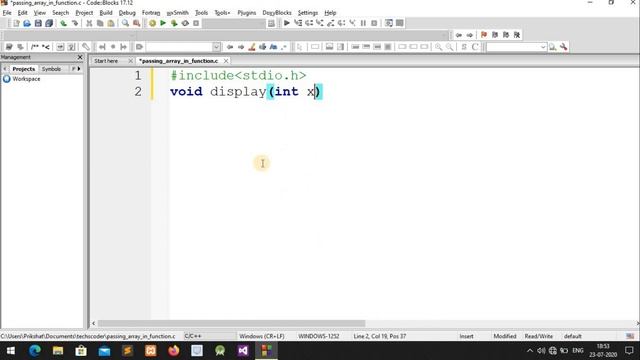Click the Build gear icon
The image size is (640, 360).
coord(152,23)
